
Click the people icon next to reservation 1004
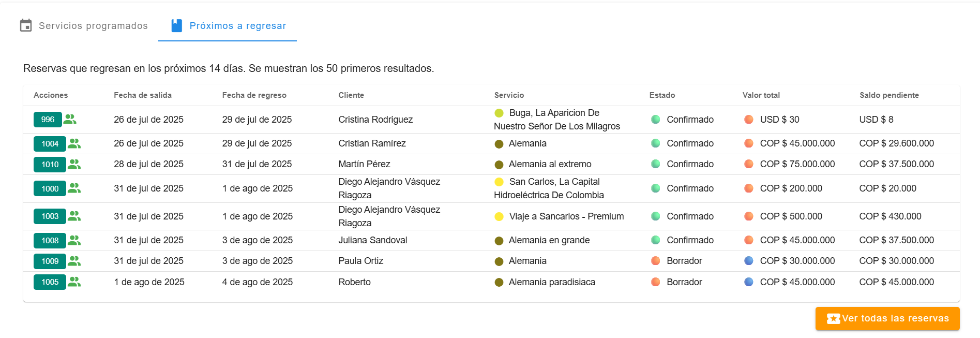point(74,143)
